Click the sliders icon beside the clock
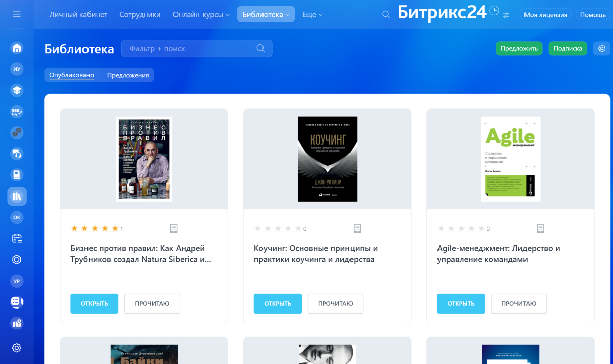613x364 pixels. point(506,15)
